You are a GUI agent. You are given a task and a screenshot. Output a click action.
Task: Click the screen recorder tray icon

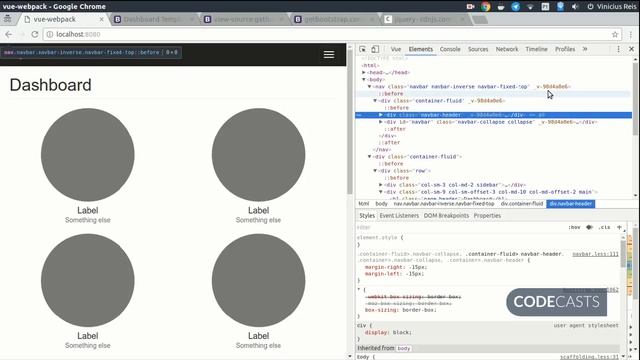click(x=470, y=7)
